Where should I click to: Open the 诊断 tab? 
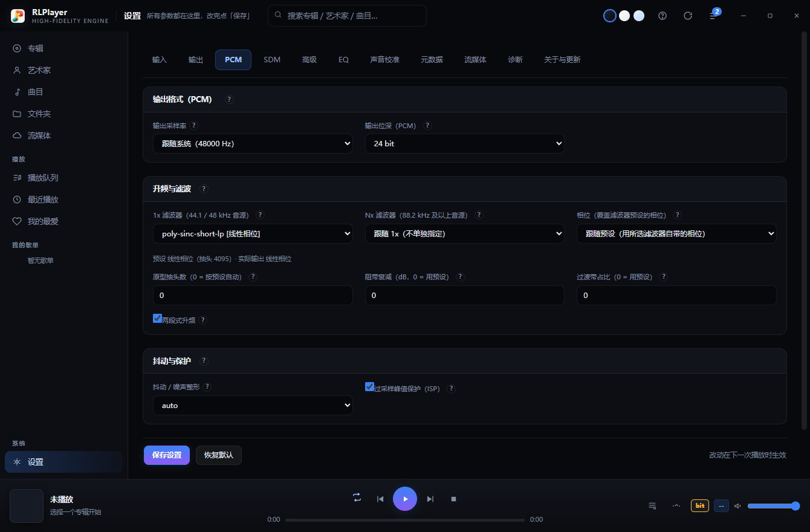tap(515, 60)
